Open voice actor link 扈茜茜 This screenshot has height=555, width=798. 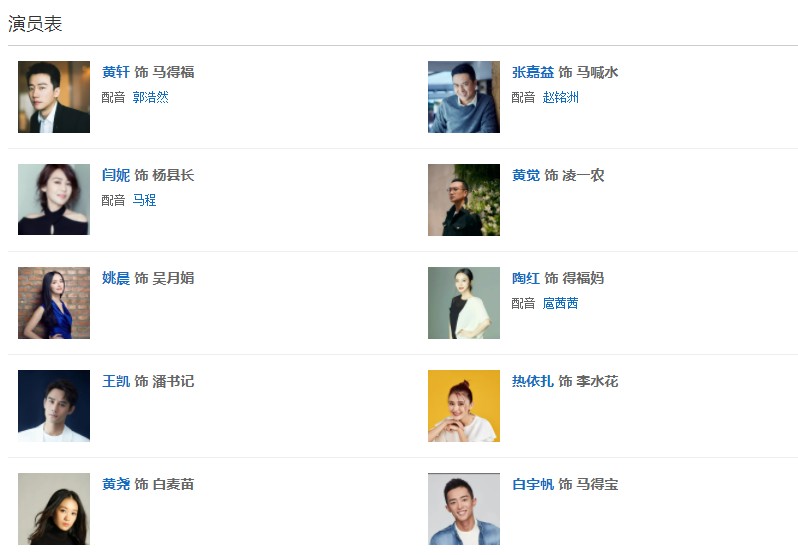click(x=560, y=303)
